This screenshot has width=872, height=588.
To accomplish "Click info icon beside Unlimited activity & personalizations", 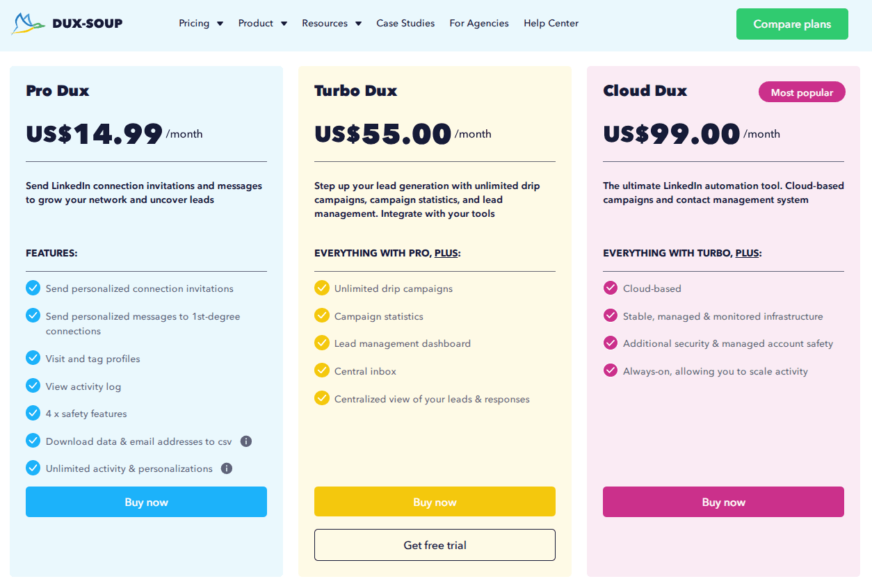I will [x=227, y=468].
